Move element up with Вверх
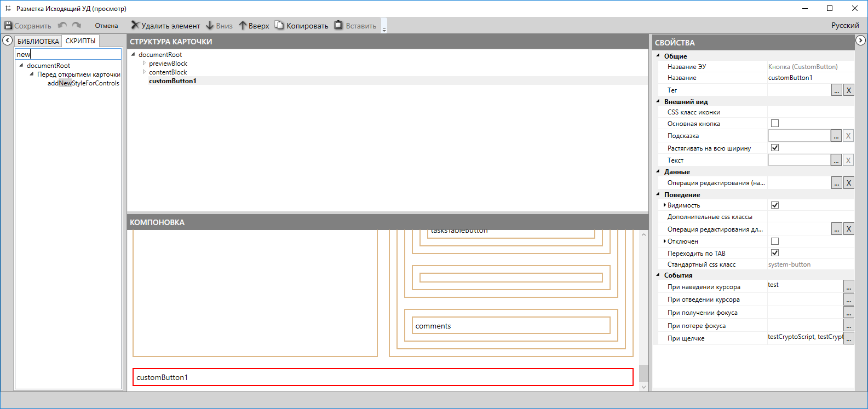This screenshot has width=868, height=409. (254, 26)
